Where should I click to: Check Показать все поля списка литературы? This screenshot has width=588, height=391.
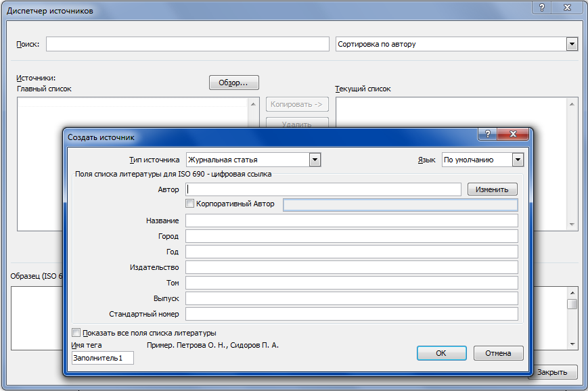[76, 333]
